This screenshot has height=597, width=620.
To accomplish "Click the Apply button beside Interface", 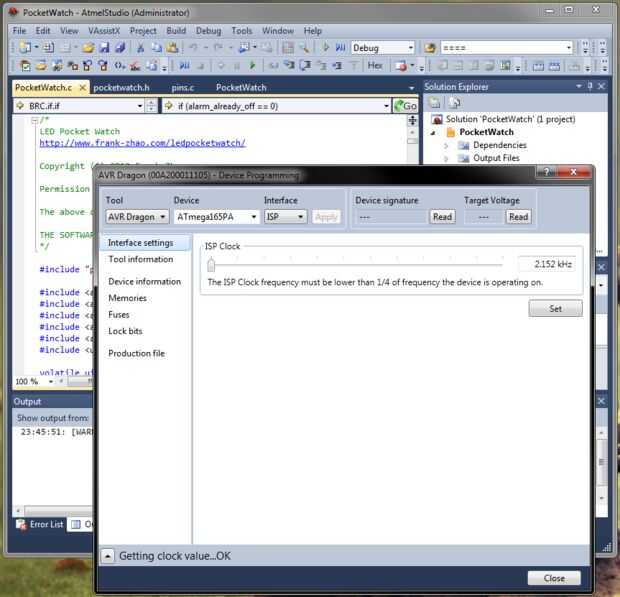I will (326, 217).
